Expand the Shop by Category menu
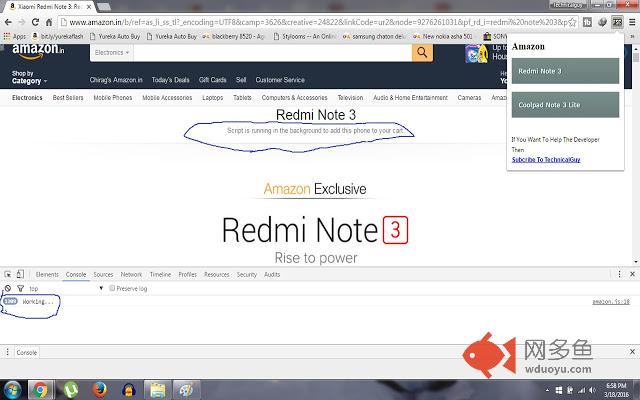Screen dimensions: 640x400 29,77
